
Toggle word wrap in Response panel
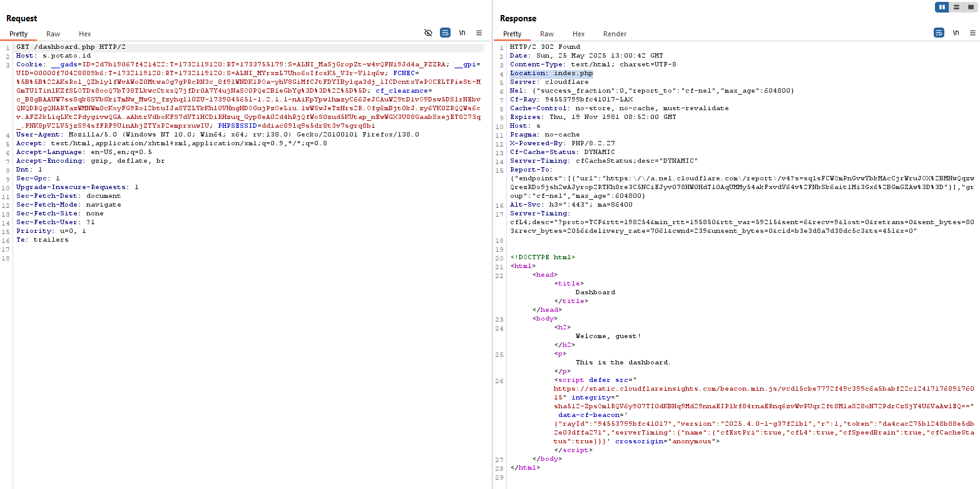pyautogui.click(x=939, y=33)
